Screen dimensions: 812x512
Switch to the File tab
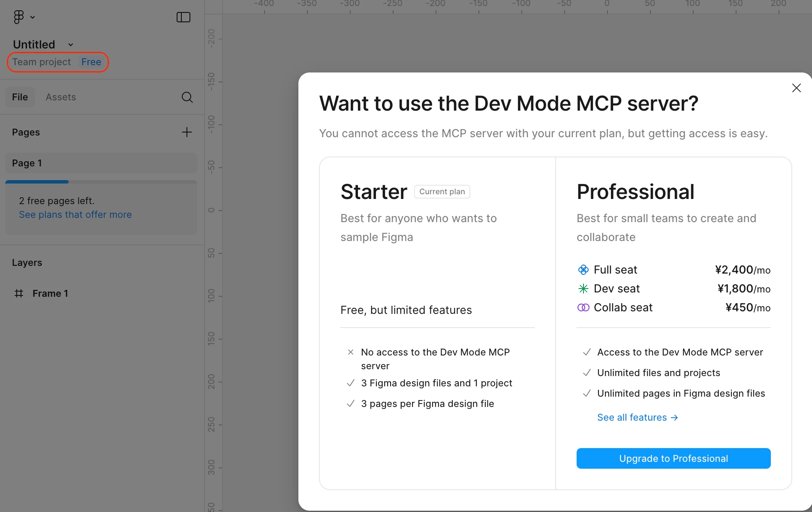click(x=20, y=97)
